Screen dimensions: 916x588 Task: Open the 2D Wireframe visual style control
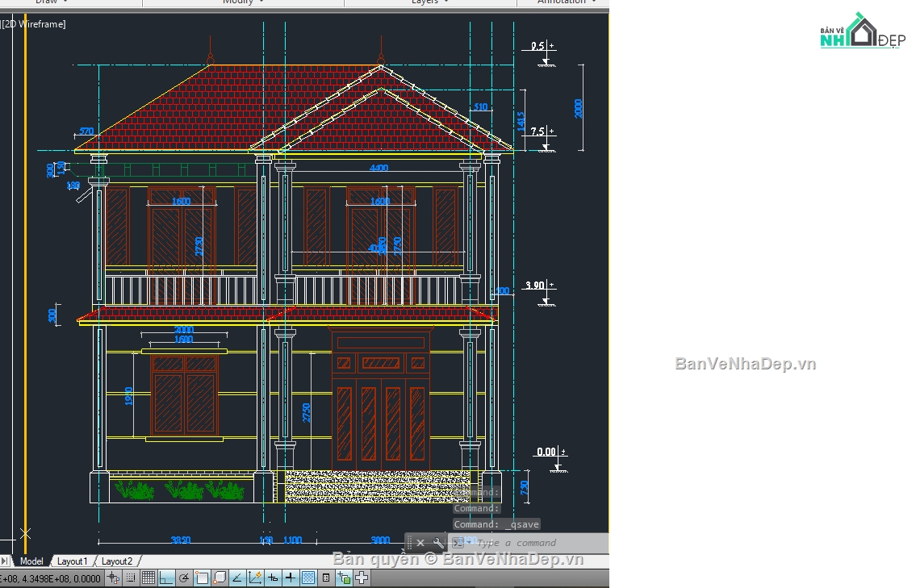point(35,24)
